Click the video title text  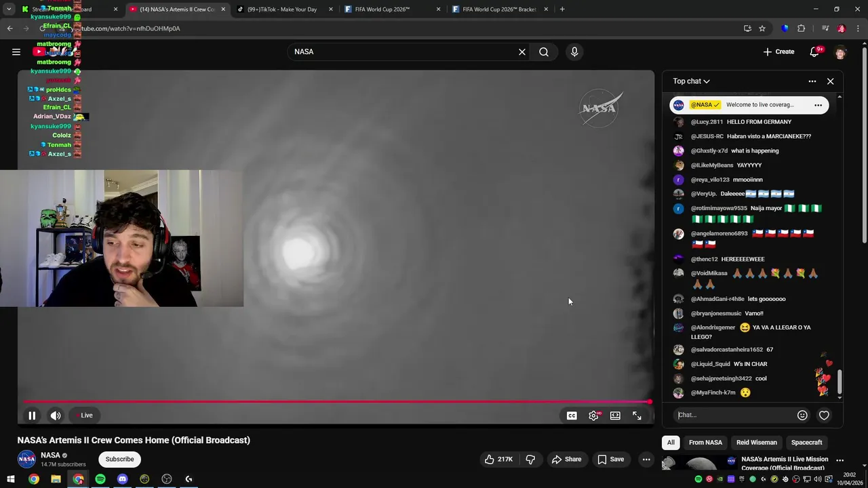[x=134, y=440]
